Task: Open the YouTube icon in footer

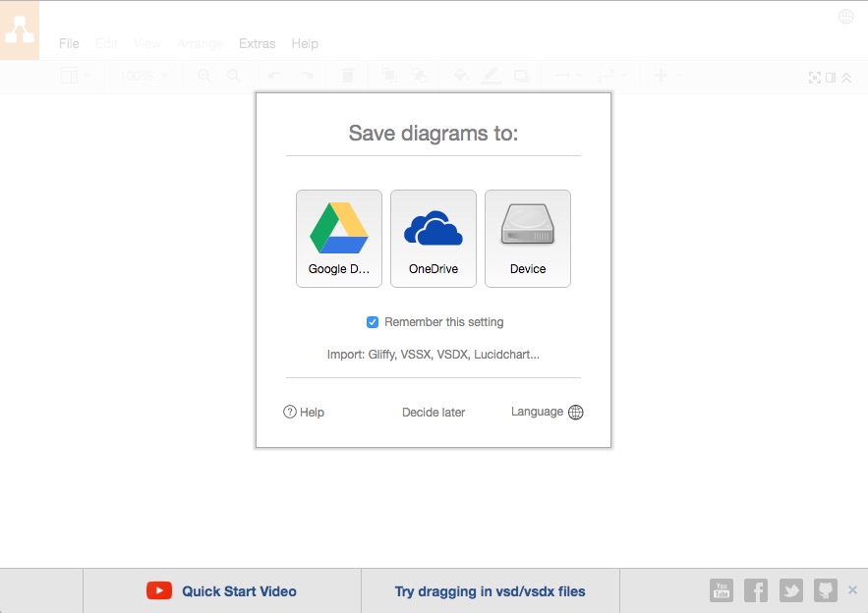Action: [x=722, y=590]
